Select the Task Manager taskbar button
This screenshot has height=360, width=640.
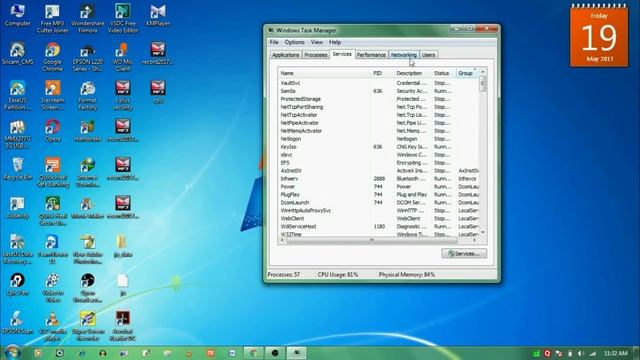[x=297, y=353]
